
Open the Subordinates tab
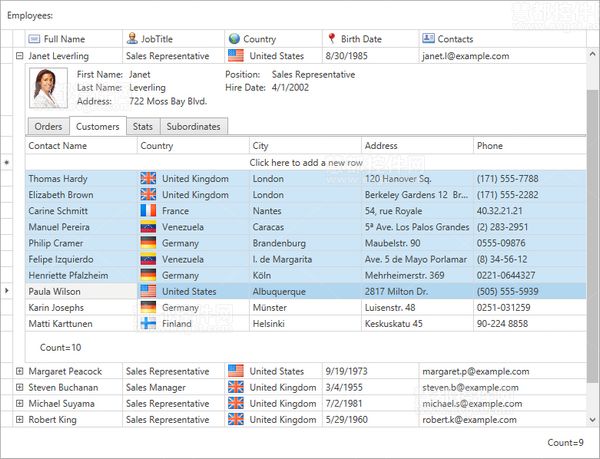point(194,127)
